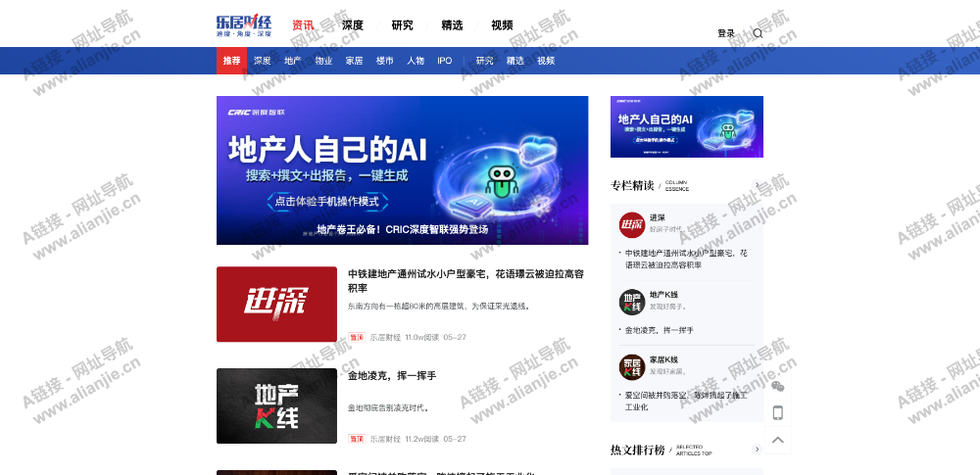The height and width of the screenshot is (475, 980).
Task: Click 置顶 tag on 金地凌克 article
Action: (x=357, y=439)
